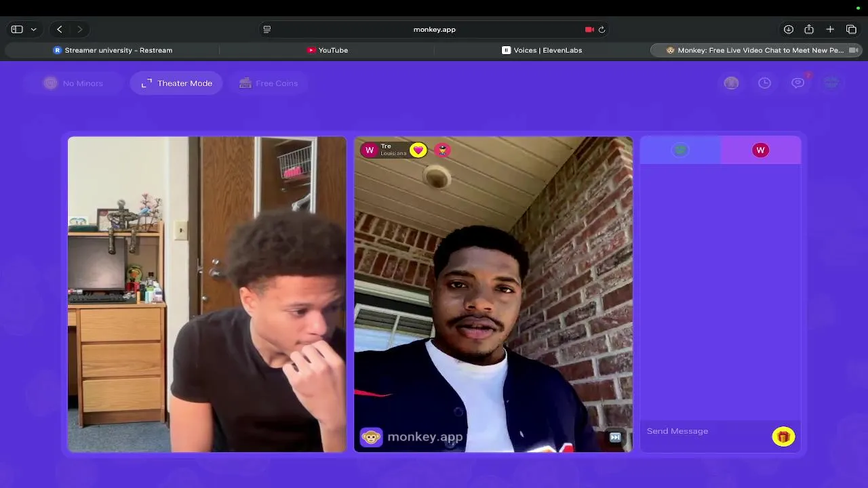The width and height of the screenshot is (868, 488).
Task: Click the faded rightmost top bar icon
Action: pos(831,83)
